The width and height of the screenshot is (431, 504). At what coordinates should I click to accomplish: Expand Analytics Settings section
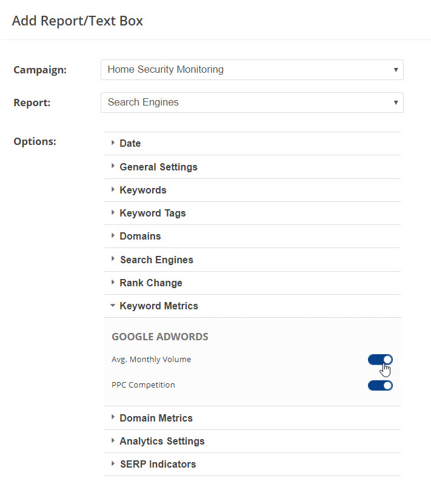tap(162, 441)
